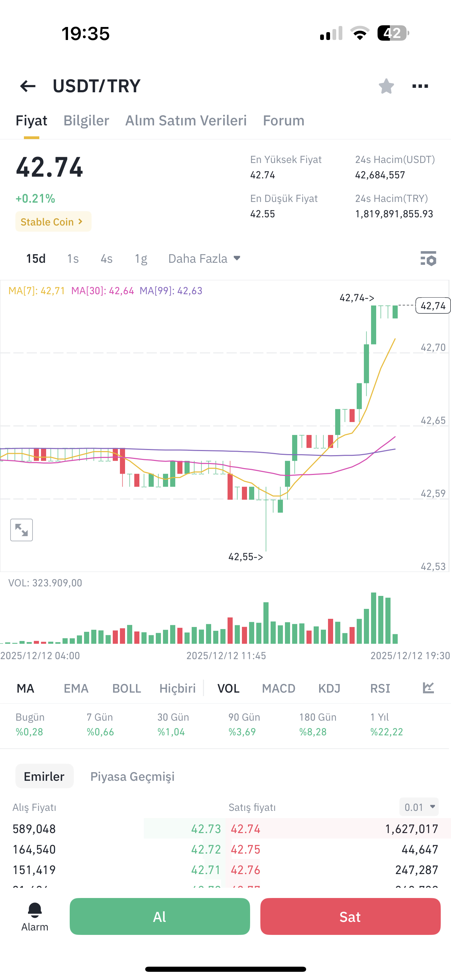Viewport: 451px width, 980px height.
Task: Toggle the MACD sub-indicator
Action: click(278, 688)
